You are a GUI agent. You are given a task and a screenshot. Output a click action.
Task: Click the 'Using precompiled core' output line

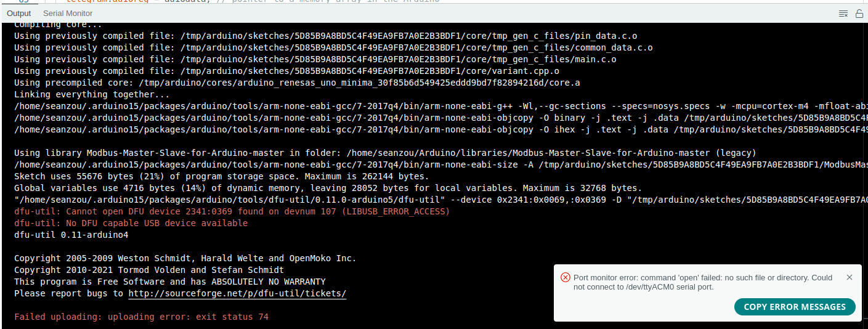(x=297, y=83)
